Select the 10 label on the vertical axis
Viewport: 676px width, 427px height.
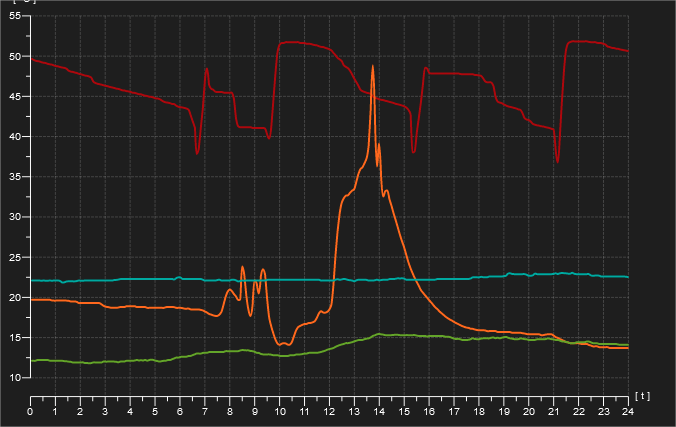click(15, 378)
